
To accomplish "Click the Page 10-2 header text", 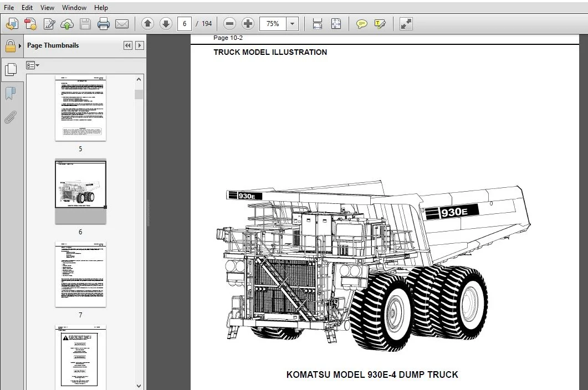I will [x=228, y=38].
